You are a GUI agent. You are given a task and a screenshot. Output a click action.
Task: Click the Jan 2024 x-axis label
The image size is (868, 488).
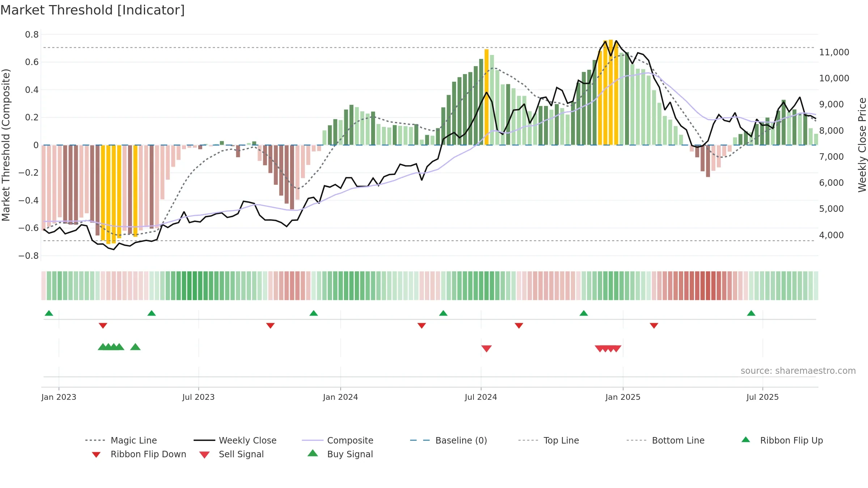[340, 397]
